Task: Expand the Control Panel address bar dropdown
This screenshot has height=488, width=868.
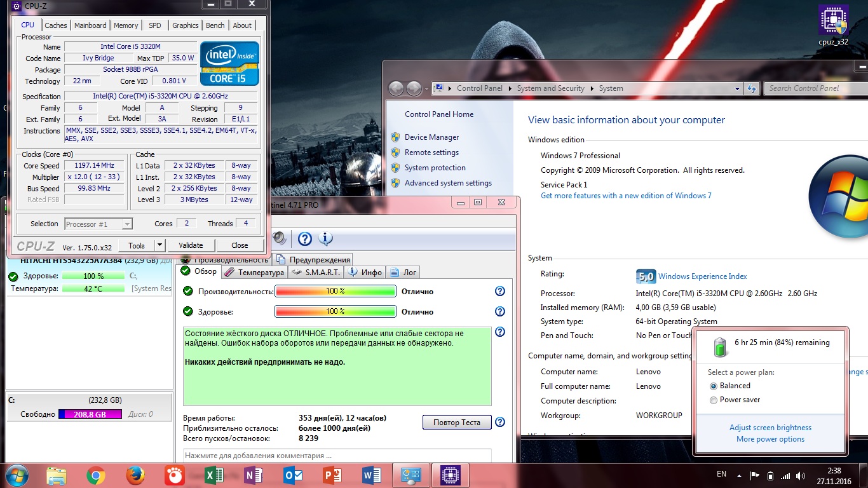Action: pos(737,88)
